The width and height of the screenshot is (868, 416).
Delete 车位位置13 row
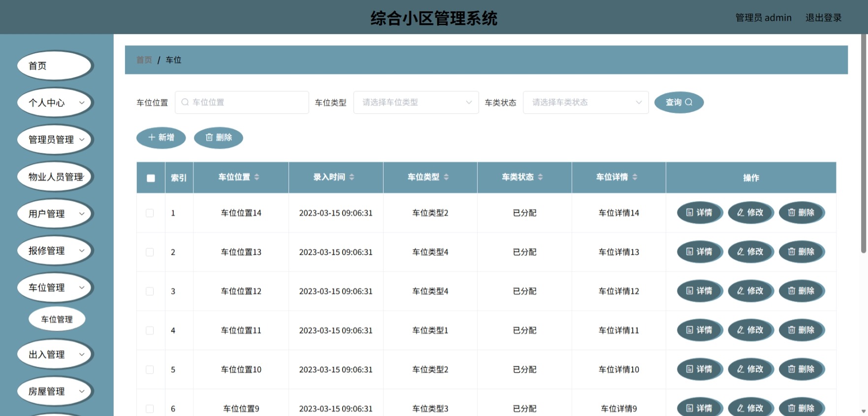(802, 251)
